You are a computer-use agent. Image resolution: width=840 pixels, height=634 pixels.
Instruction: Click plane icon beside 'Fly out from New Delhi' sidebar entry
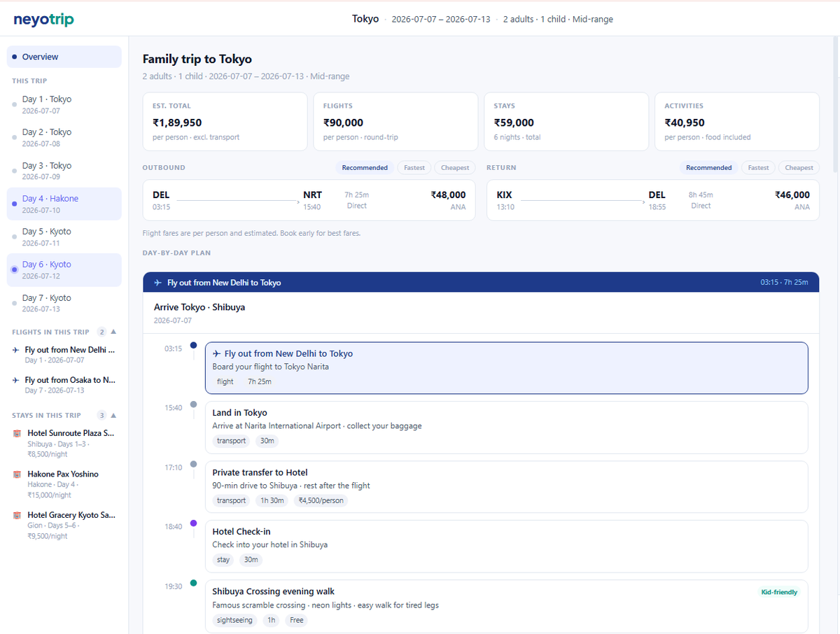click(16, 349)
